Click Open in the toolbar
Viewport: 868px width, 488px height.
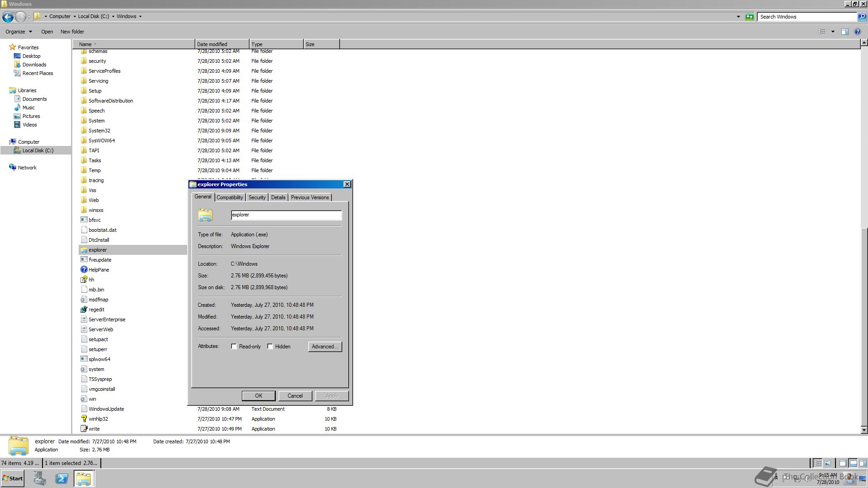[x=47, y=32]
